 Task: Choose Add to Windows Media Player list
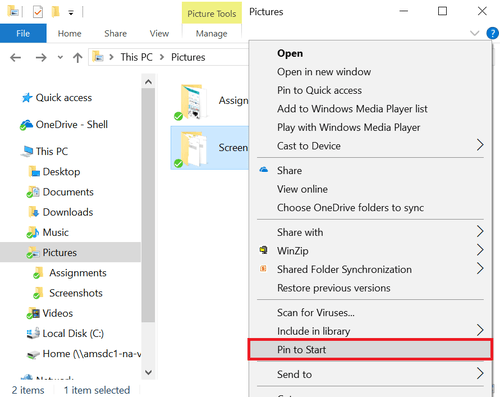(352, 109)
